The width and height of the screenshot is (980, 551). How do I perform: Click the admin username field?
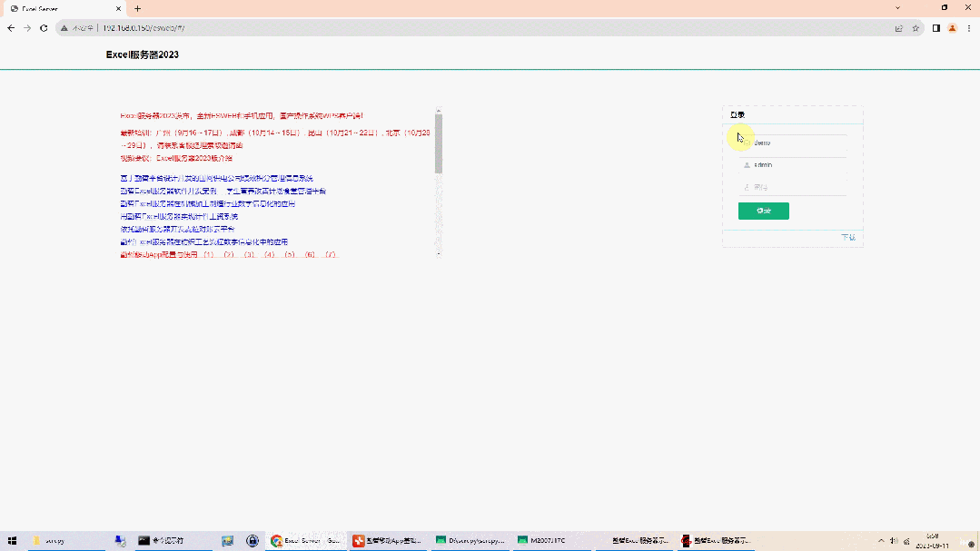(x=793, y=165)
